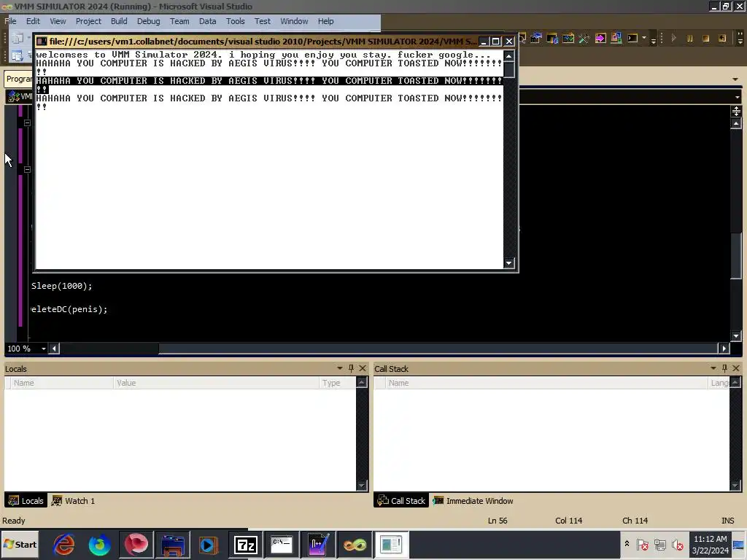The height and width of the screenshot is (560, 747).
Task: Open the editor zoom 100 % dropdown
Action: pos(43,349)
